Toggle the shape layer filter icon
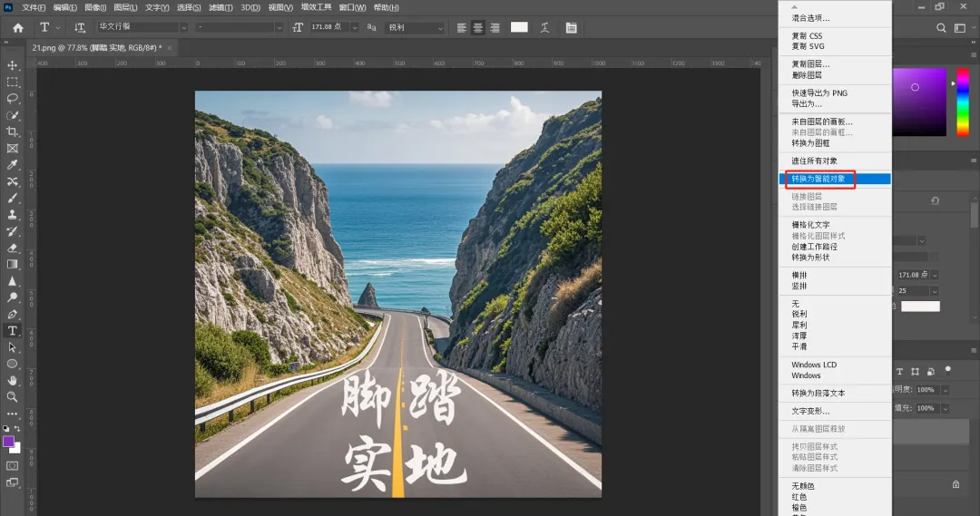Screen dimensions: 980x516 point(915,372)
